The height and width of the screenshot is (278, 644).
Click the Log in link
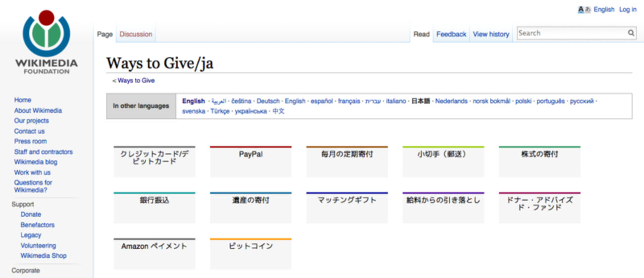628,9
